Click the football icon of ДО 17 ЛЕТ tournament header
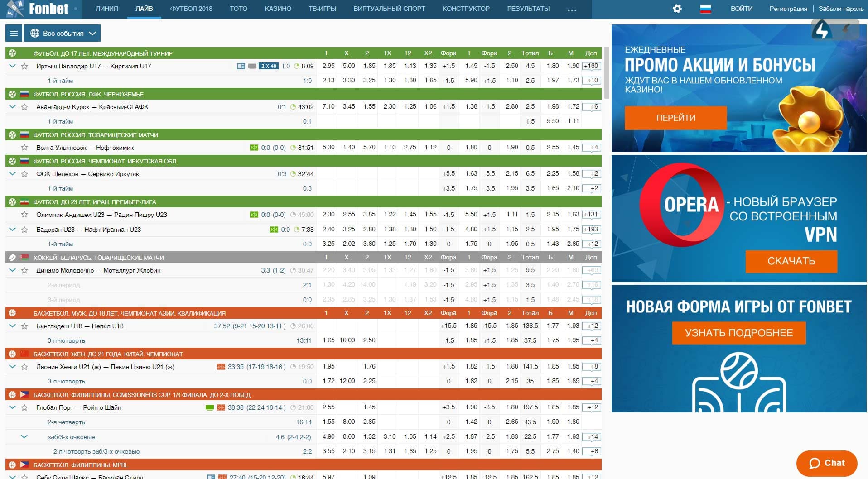868x479 pixels. pyautogui.click(x=12, y=53)
